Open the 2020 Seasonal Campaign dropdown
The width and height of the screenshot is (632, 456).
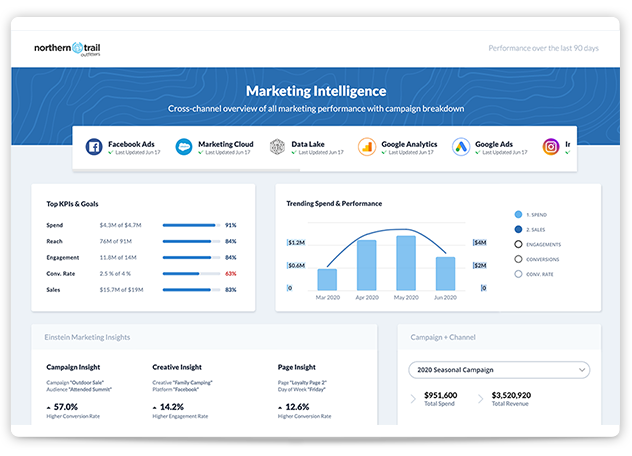coord(499,370)
